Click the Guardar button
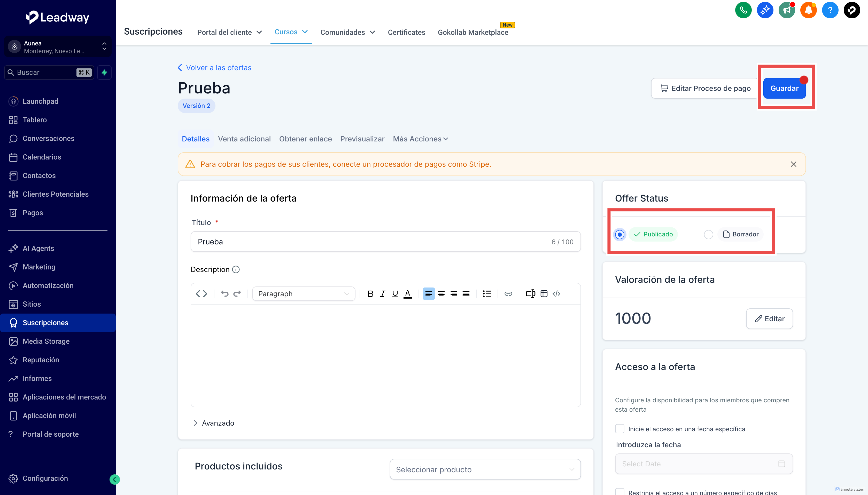This screenshot has height=495, width=868. pyautogui.click(x=784, y=88)
